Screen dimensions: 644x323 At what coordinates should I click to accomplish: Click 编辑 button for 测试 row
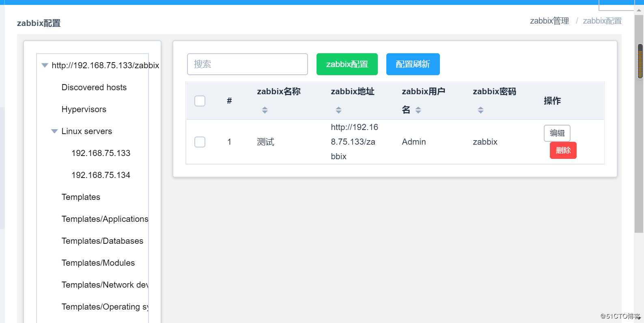pyautogui.click(x=557, y=133)
